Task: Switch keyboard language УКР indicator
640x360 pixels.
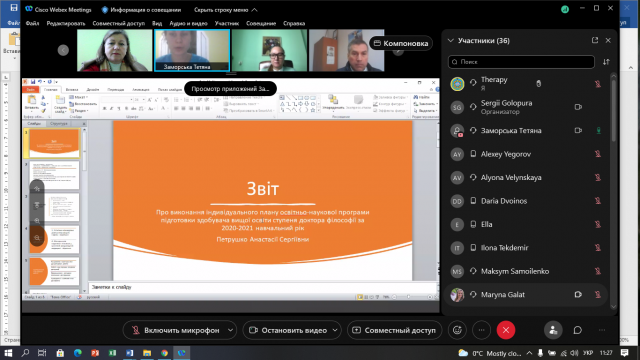Action: 588,353
